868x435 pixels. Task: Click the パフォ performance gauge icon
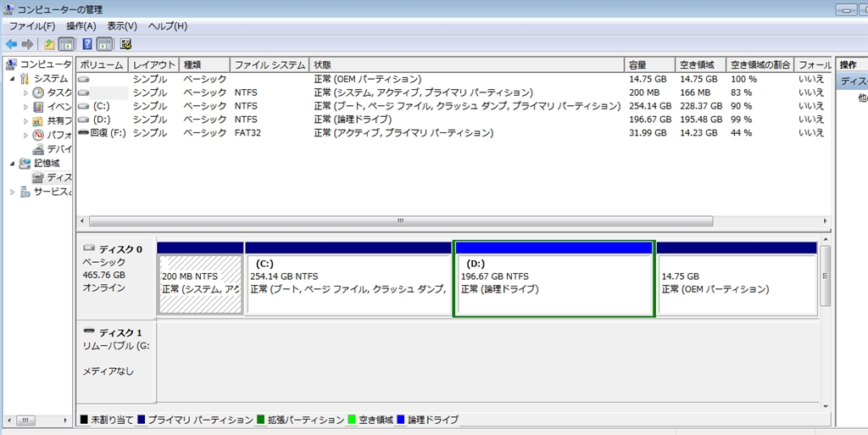(x=38, y=135)
